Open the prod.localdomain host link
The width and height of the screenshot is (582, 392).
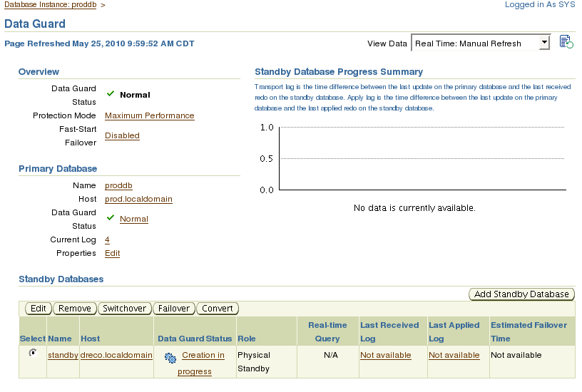coord(138,199)
